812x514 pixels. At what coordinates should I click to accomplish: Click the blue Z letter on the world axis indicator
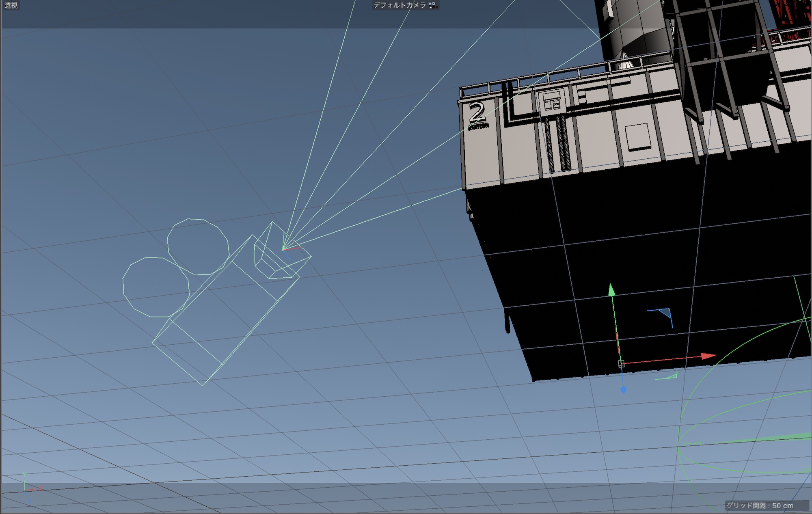(x=29, y=501)
